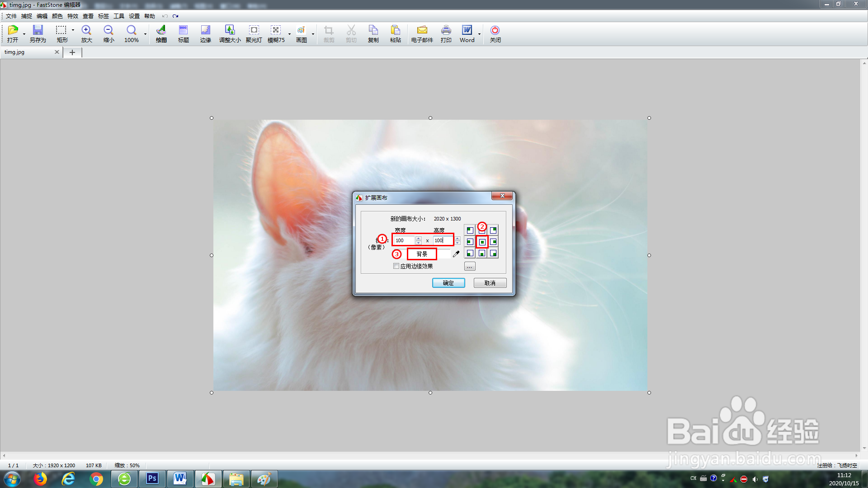Select the top-left anchor position button

[470, 230]
